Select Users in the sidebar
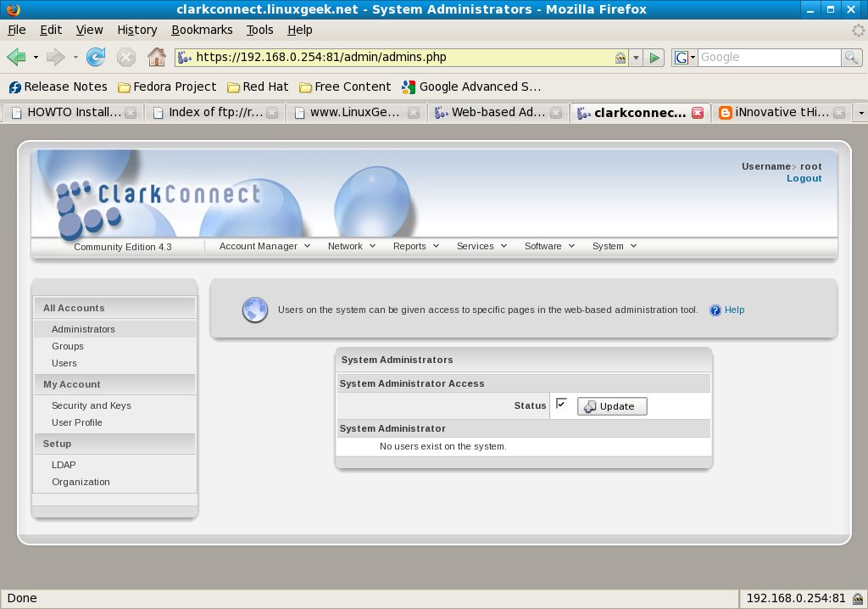Viewport: 868px width, 609px height. pyautogui.click(x=64, y=364)
